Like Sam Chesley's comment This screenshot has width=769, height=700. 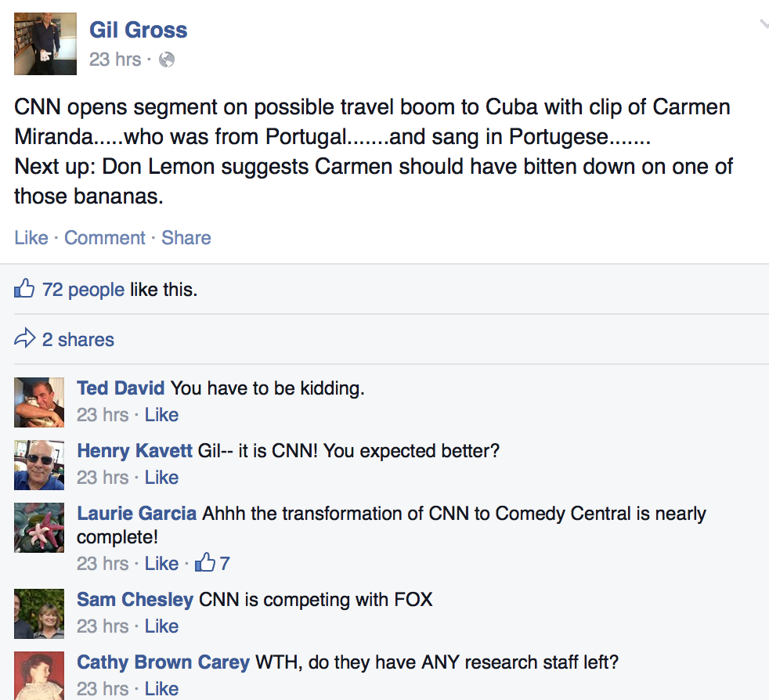click(x=161, y=626)
